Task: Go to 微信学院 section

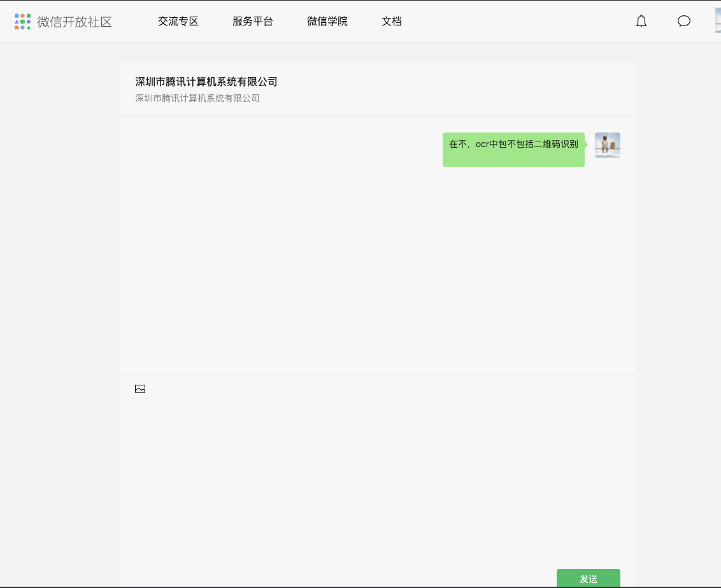Action: 327,21
